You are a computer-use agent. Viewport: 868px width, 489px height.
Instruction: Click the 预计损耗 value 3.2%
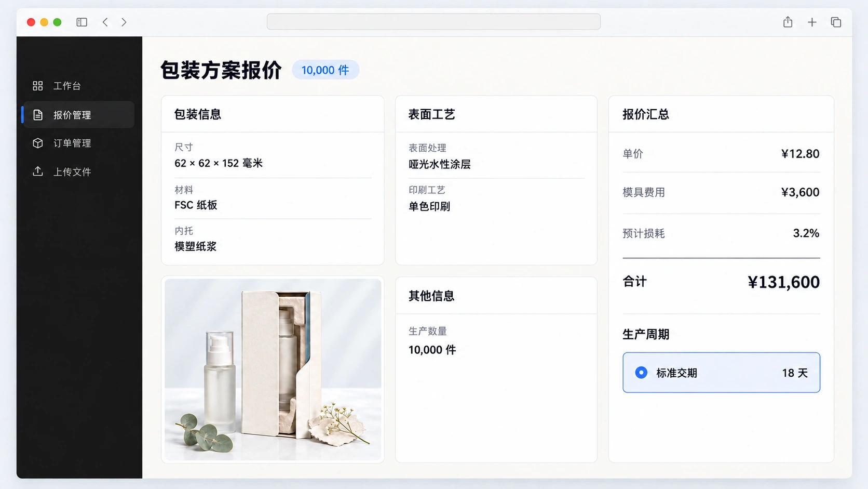806,233
